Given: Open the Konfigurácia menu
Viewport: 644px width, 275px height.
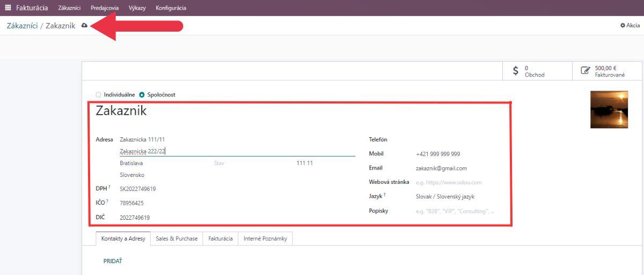Looking at the screenshot, I should point(171,8).
